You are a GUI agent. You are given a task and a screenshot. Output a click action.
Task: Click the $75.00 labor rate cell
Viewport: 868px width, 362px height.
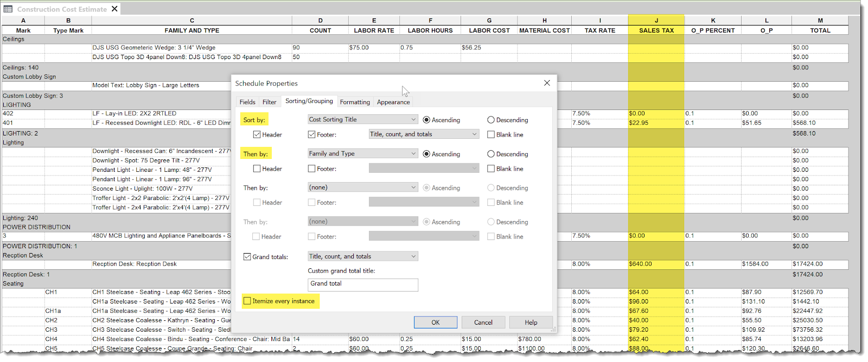tap(374, 48)
